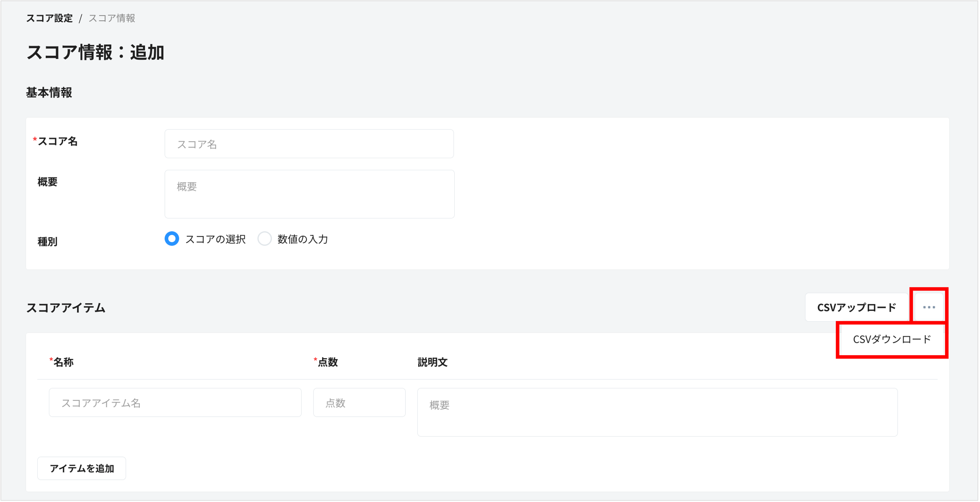
Task: Choose the 数値の入力 option under 種別
Action: point(265,239)
